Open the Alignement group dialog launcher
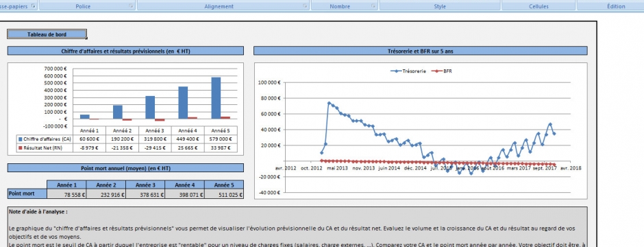 (x=305, y=6)
